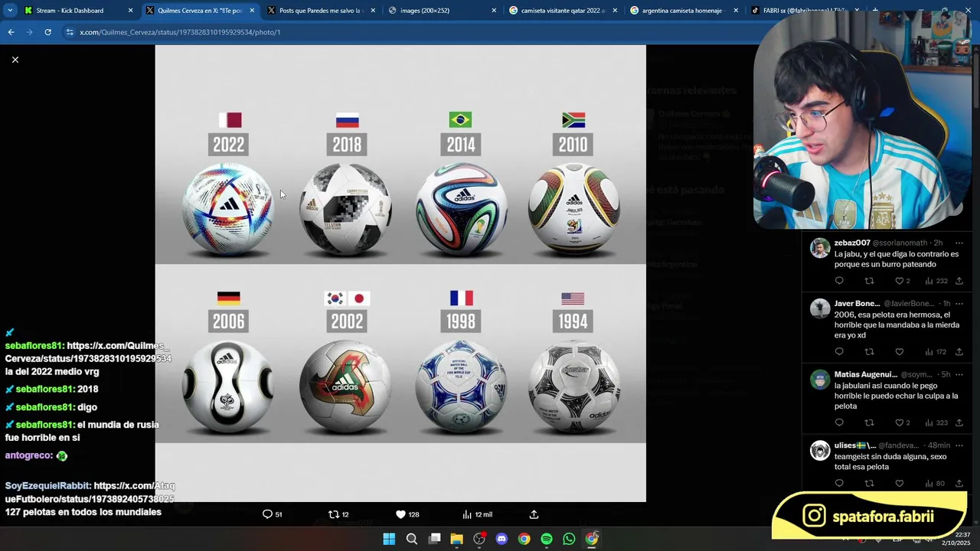Close the images (200×252) tab
The height and width of the screenshot is (551, 980).
click(x=493, y=11)
